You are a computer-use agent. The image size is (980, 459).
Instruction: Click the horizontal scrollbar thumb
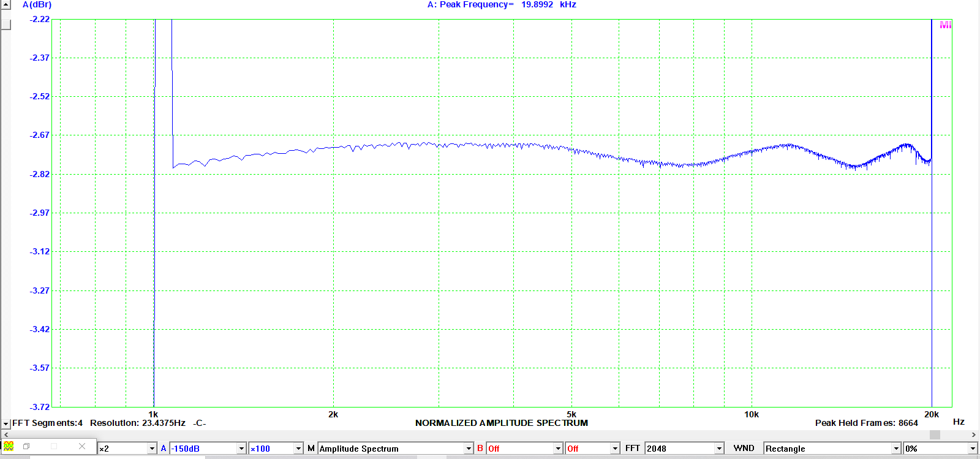coord(935,434)
